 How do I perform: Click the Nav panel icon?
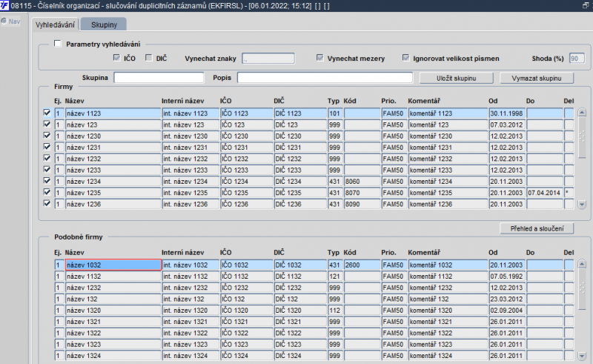[x=4, y=21]
